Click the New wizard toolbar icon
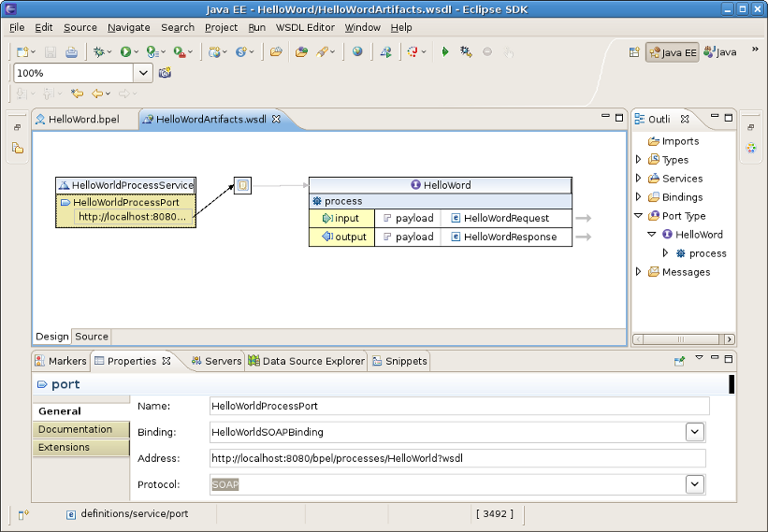 tap(22, 51)
